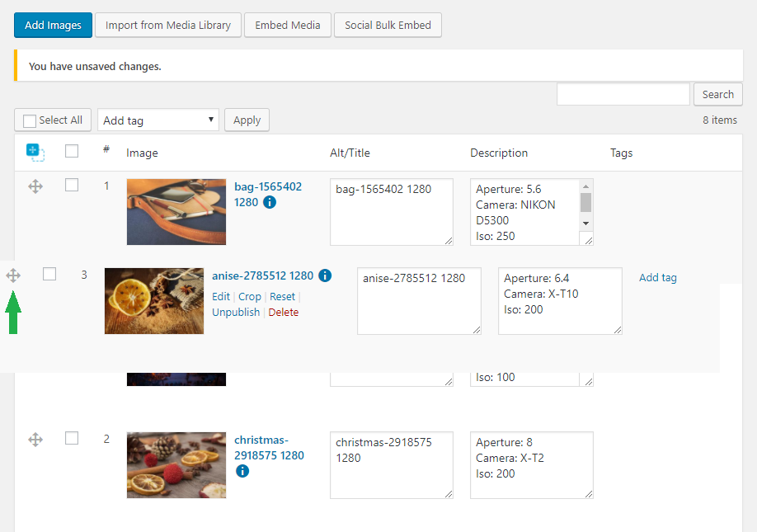The height and width of the screenshot is (532, 757).
Task: Edit the description with Aperture: 8
Action: point(532,465)
